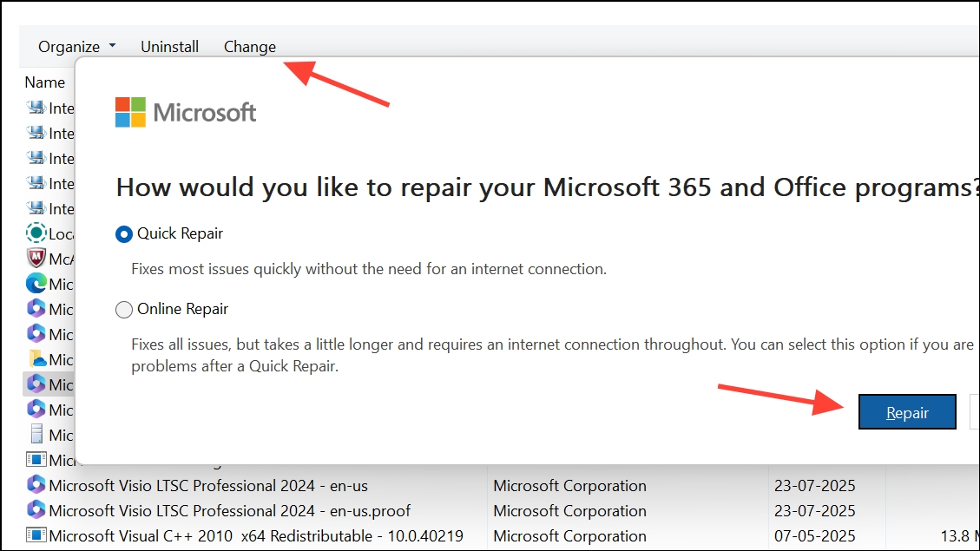Click the Microsoft logo in the dialog

[186, 113]
